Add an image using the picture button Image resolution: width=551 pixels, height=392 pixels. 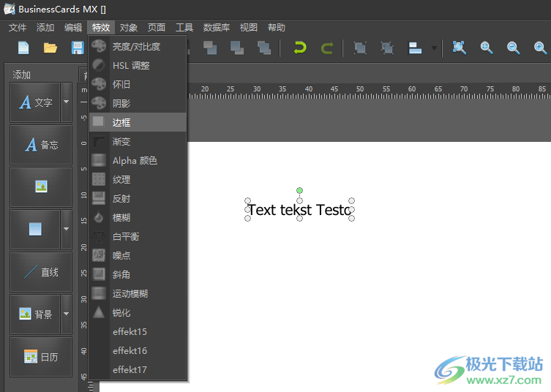(x=41, y=187)
